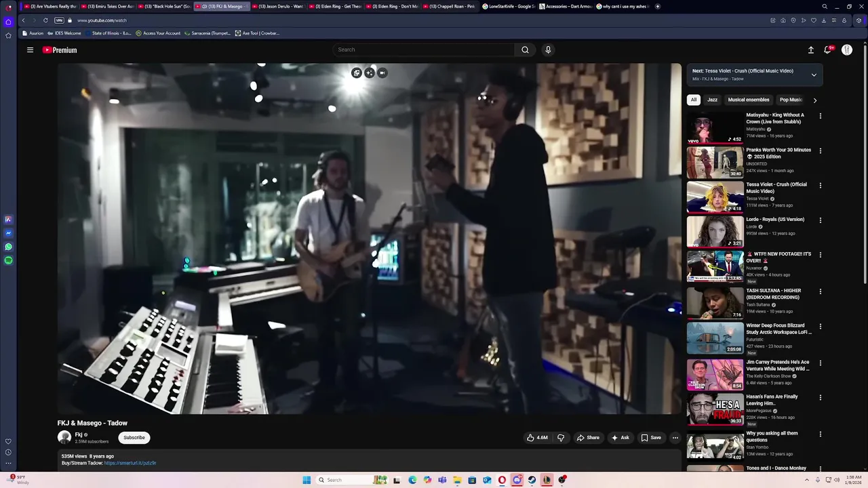
Task: Click the Windows taskbar search box
Action: click(x=351, y=480)
